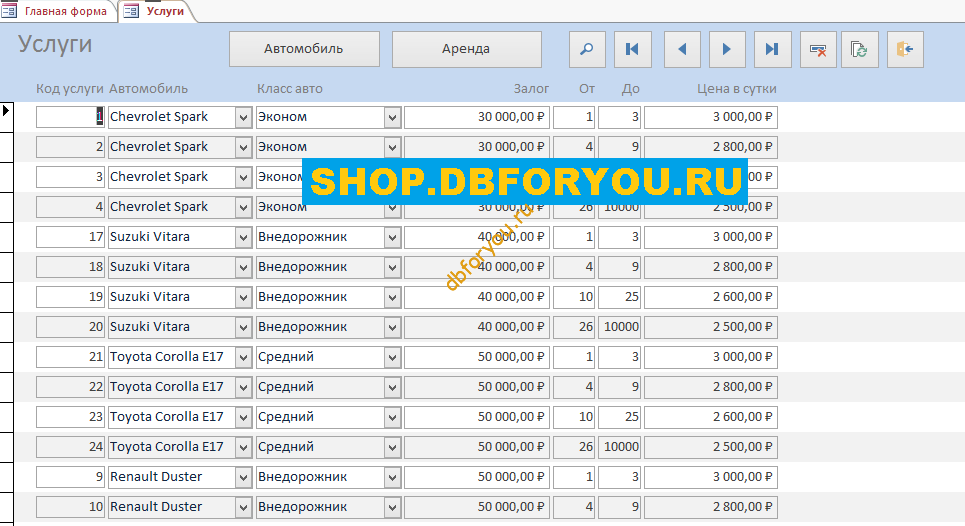The height and width of the screenshot is (526, 965).
Task: Expand class combo arrow in row 23
Action: coord(392,417)
